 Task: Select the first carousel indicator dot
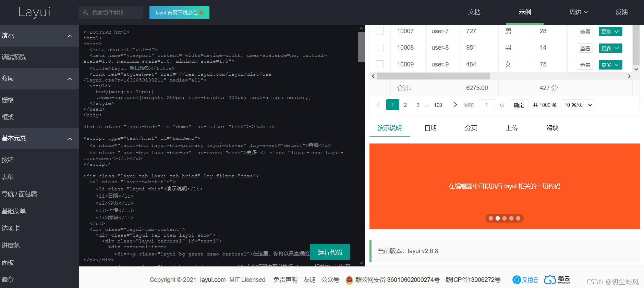pos(491,218)
